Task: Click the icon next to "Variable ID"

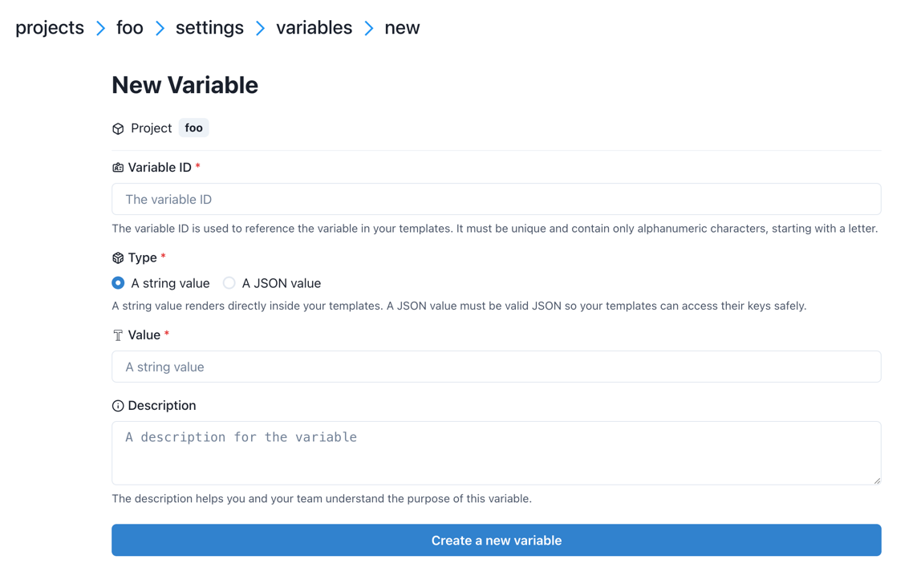Action: (117, 167)
